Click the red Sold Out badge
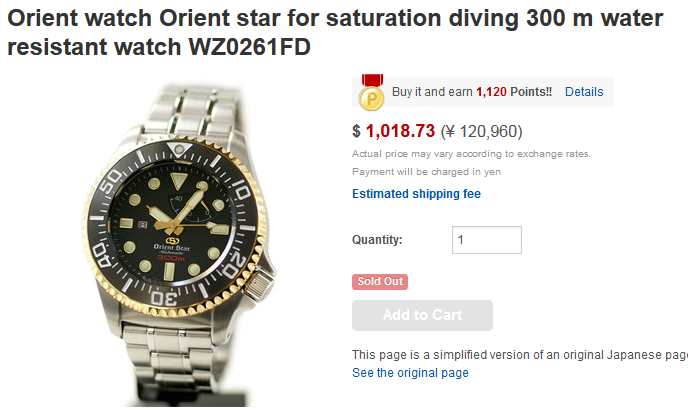This screenshot has width=688, height=410. pyautogui.click(x=380, y=282)
